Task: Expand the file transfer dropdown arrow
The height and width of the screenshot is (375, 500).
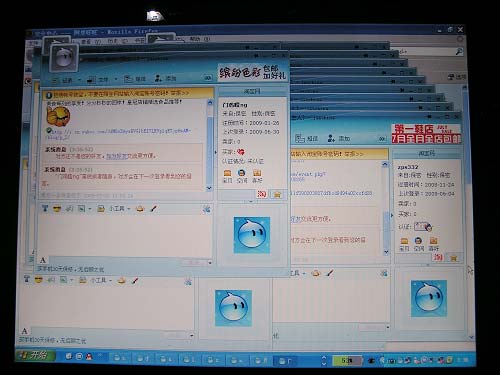Action: coord(116,79)
